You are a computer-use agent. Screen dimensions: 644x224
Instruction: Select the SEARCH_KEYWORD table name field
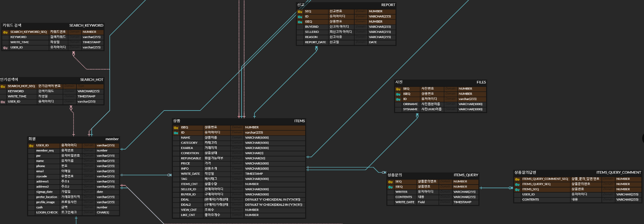click(86, 26)
